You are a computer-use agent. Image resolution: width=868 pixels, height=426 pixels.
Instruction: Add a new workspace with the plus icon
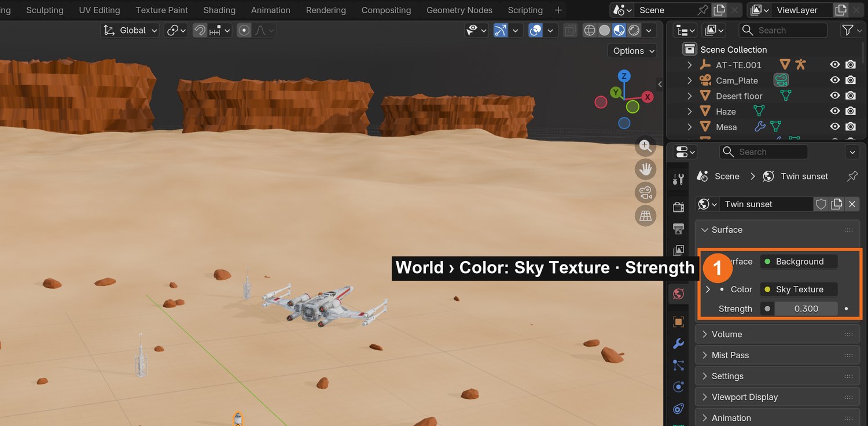(x=558, y=10)
